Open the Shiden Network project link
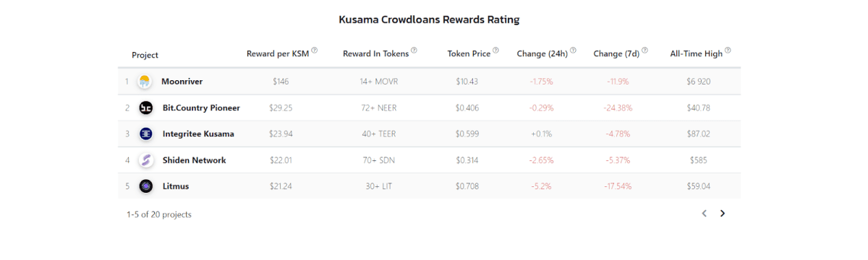868x260 pixels. pyautogui.click(x=194, y=160)
